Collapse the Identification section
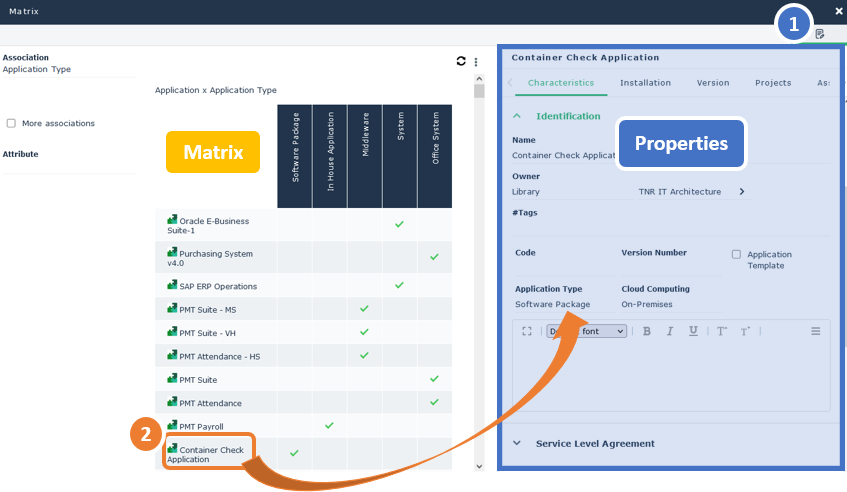847x492 pixels. (x=518, y=116)
